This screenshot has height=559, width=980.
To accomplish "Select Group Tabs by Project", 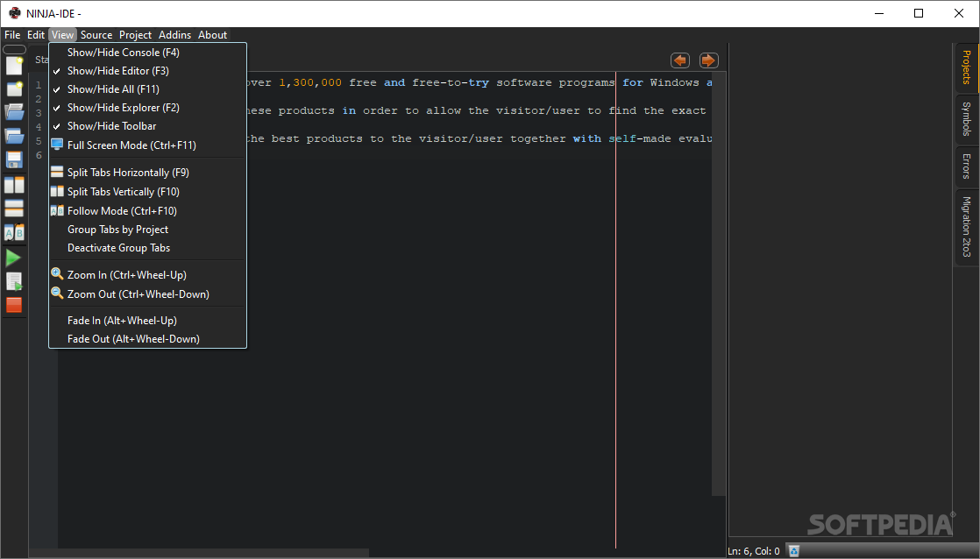I will pyautogui.click(x=147, y=230).
